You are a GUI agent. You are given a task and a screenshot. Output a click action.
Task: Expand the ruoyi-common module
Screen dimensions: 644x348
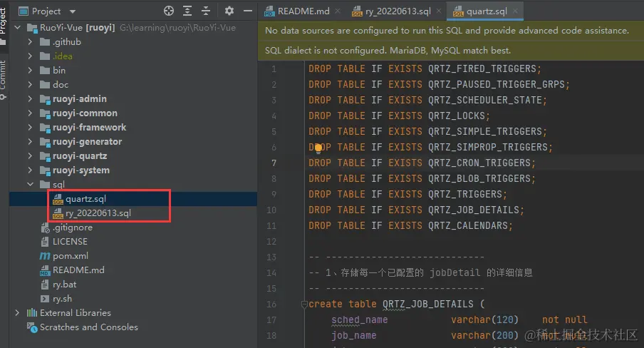pos(30,113)
